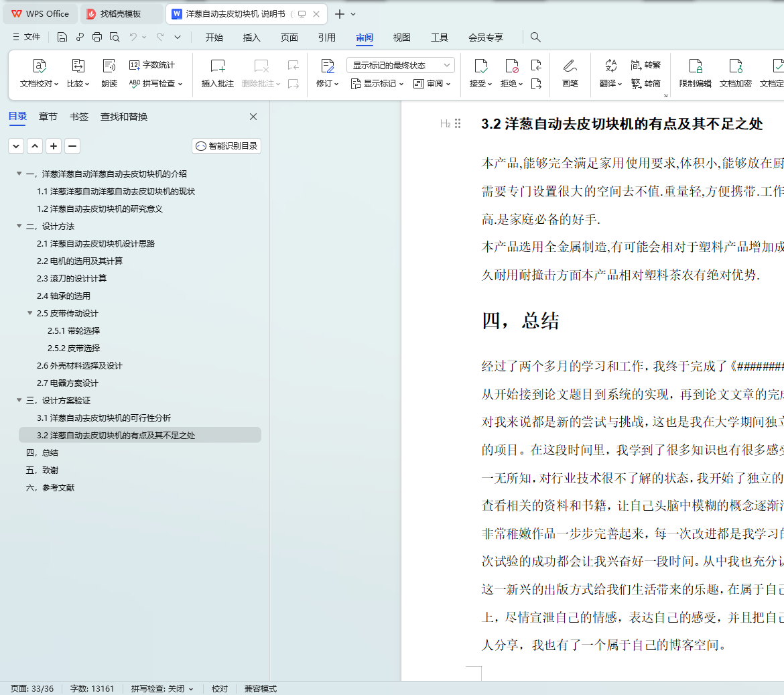Viewport: 784px width, 695px height.
Task: Open 限制编辑 restrict editing
Action: 695,73
